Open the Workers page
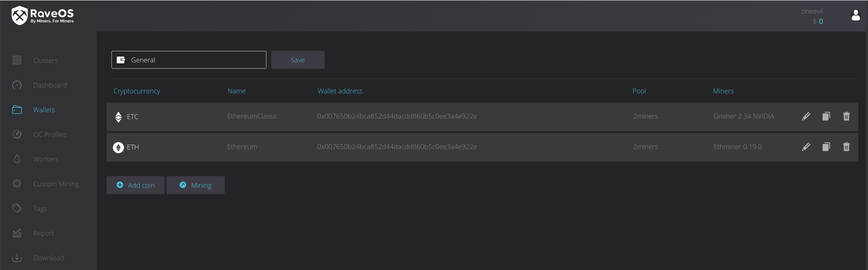The height and width of the screenshot is (270, 868). point(46,159)
